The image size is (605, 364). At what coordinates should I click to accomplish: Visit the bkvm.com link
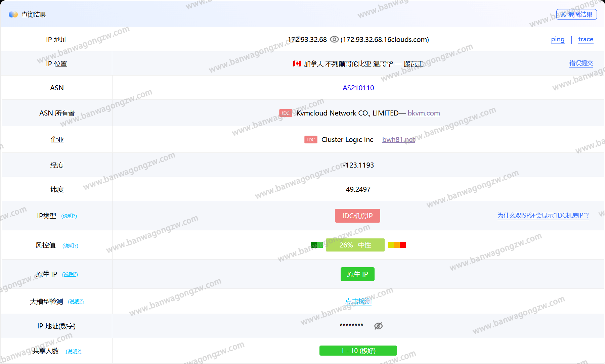pos(424,113)
